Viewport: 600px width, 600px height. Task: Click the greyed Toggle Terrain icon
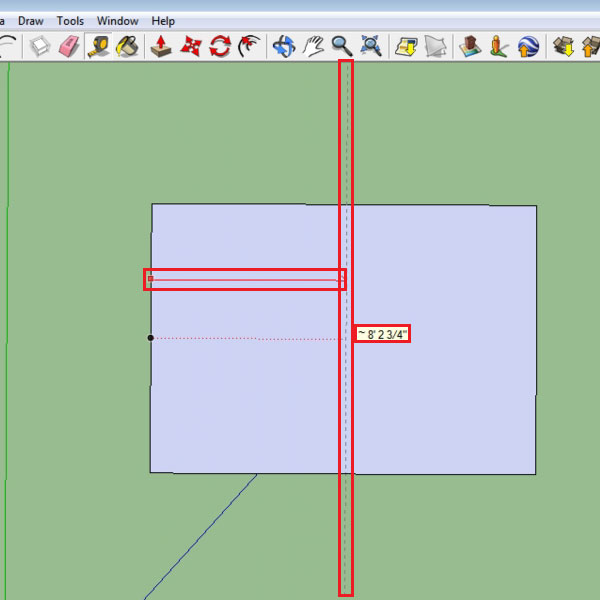[x=435, y=46]
